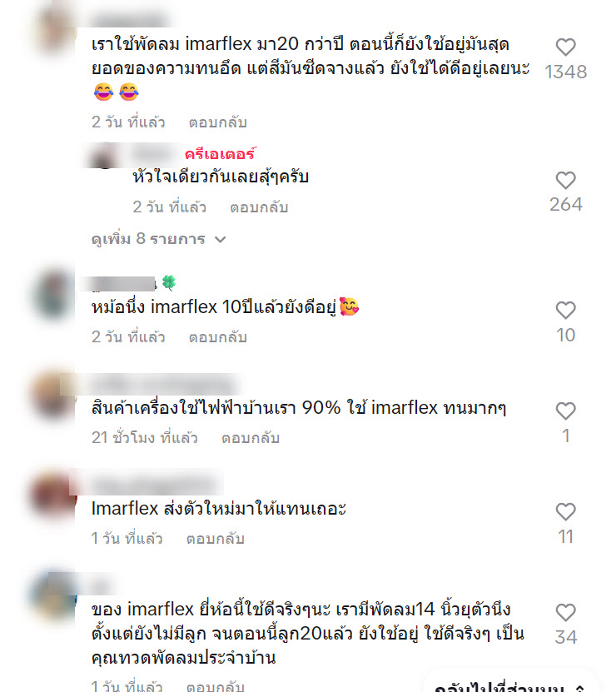
Task: Like the comment with 1348 likes
Action: [x=565, y=47]
